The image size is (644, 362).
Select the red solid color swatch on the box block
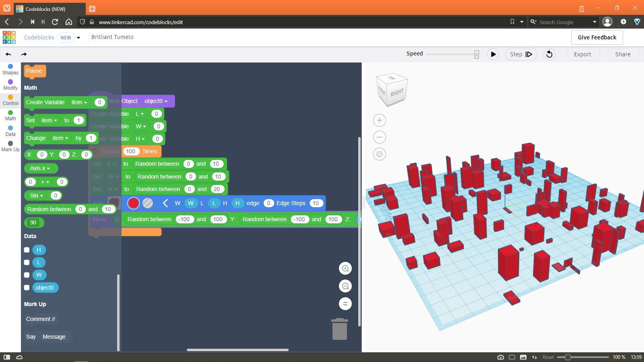click(133, 203)
